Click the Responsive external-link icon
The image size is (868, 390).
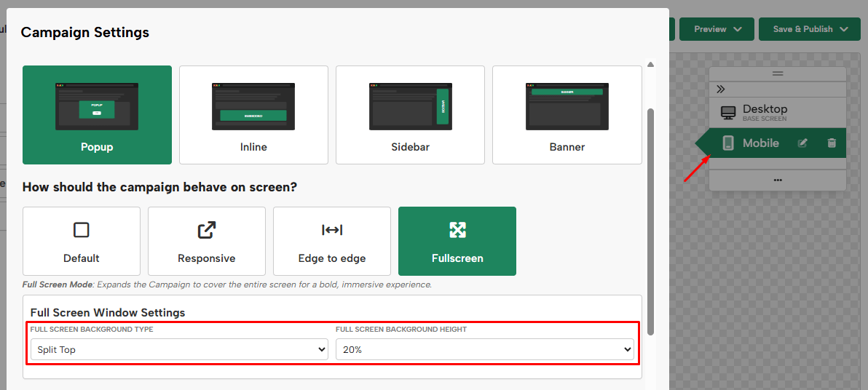(207, 230)
